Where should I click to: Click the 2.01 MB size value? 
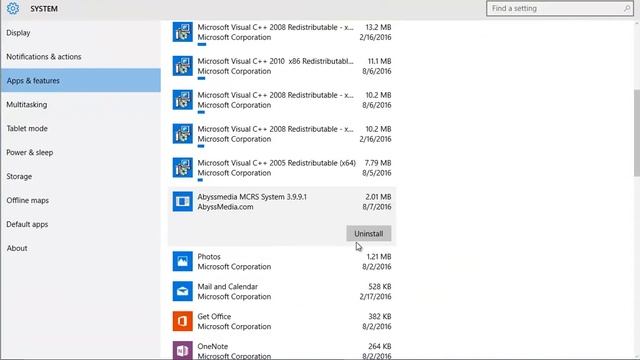pos(378,197)
